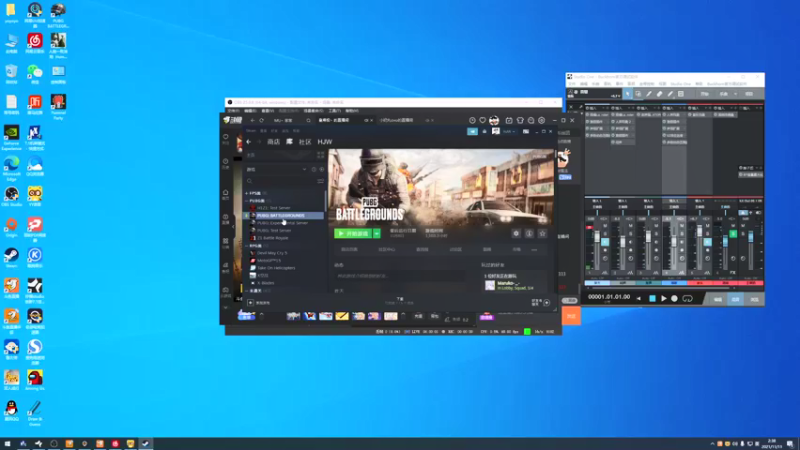Click the Steam library search field

281,181
